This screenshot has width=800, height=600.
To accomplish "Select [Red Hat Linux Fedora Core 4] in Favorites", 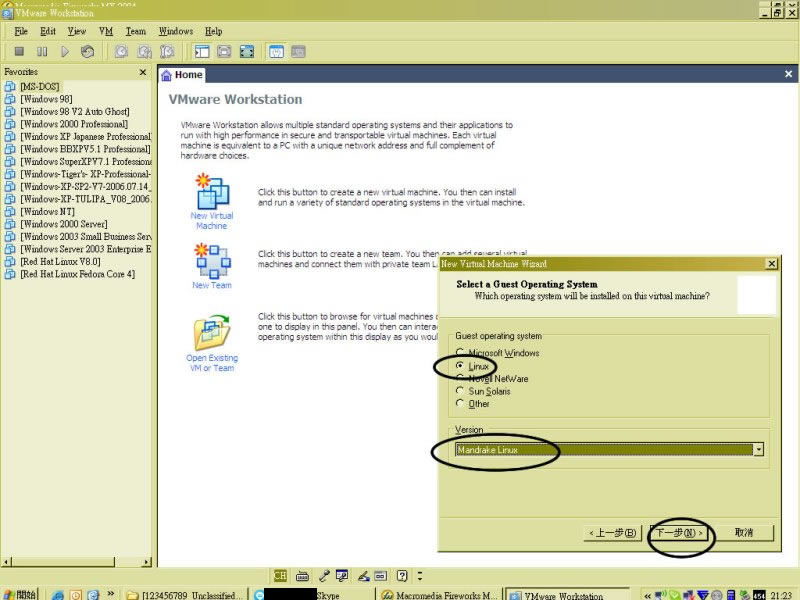I will [78, 274].
